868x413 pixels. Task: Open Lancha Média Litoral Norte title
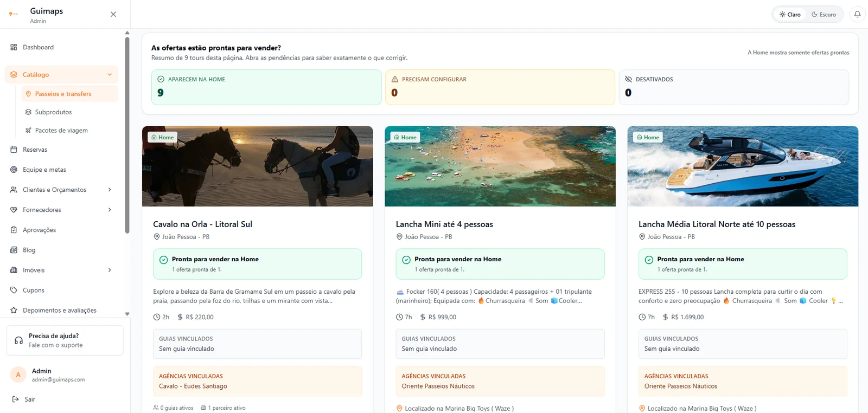point(717,224)
